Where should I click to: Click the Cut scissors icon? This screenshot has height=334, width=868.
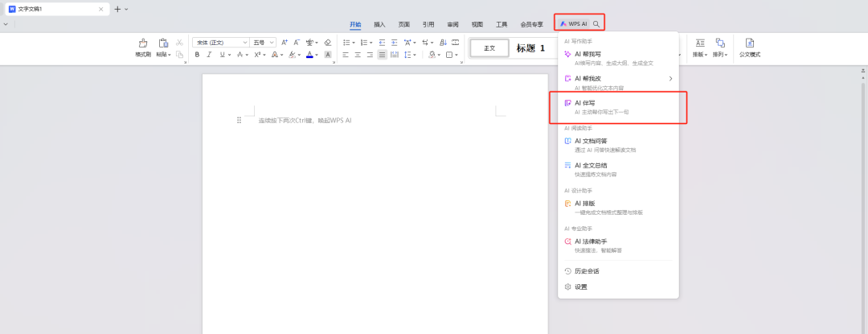(x=179, y=42)
